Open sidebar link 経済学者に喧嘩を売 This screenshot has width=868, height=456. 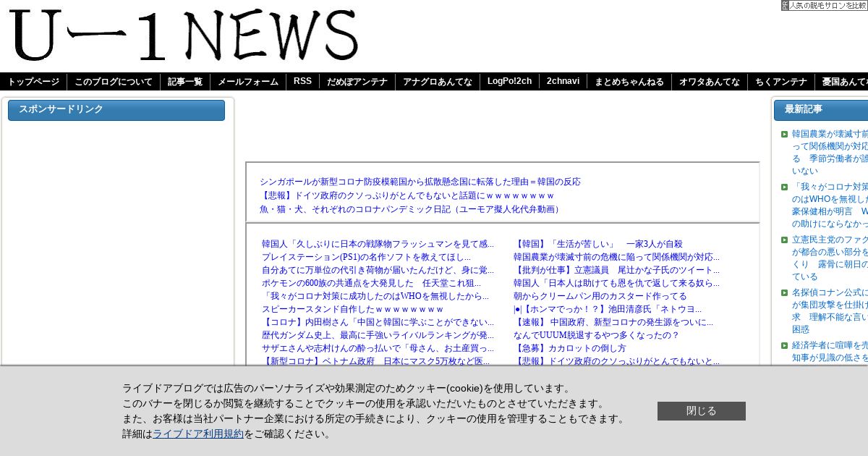tap(830, 352)
